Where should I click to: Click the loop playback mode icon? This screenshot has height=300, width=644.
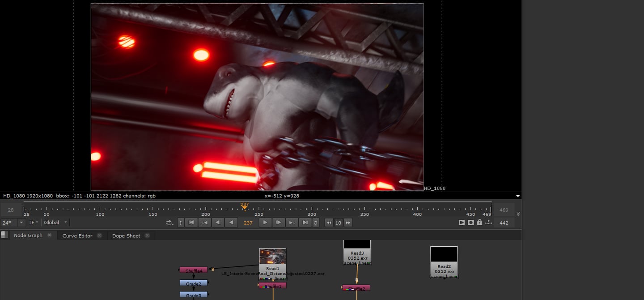tap(169, 223)
